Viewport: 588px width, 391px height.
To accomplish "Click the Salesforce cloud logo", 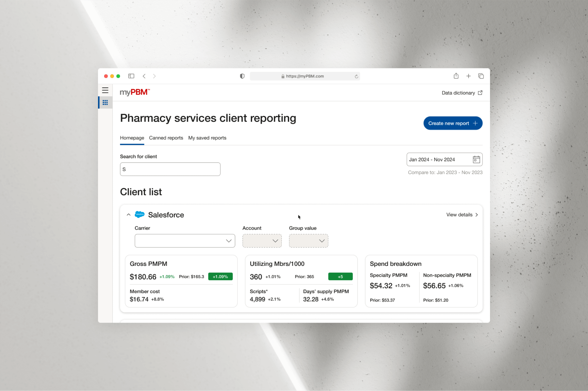I will point(140,215).
